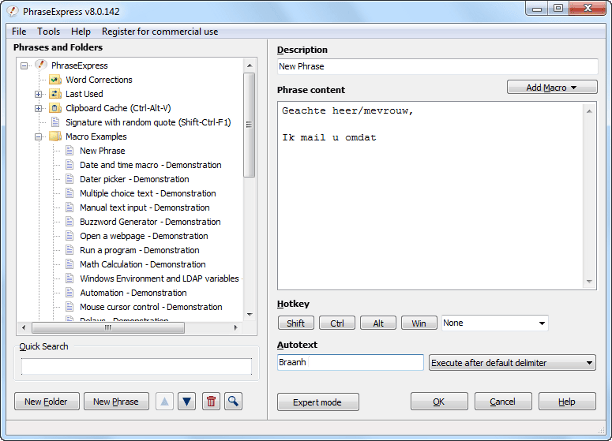Switch to Expert mode
This screenshot has width=612, height=441.
coord(318,402)
